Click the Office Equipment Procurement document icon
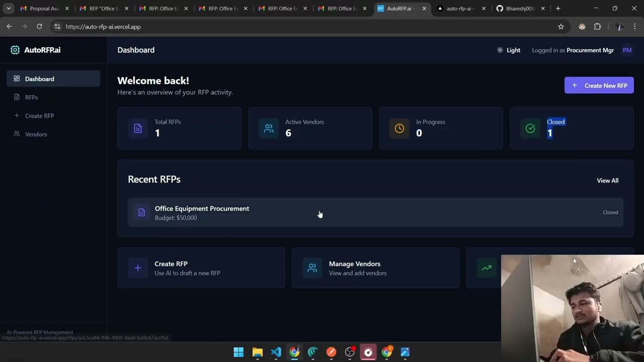This screenshot has height=362, width=644. pos(141,213)
